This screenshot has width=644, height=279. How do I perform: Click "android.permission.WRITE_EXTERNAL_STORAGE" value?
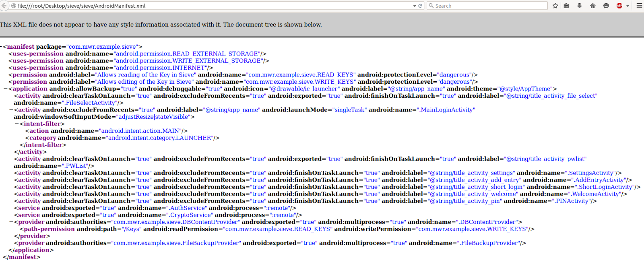click(188, 61)
